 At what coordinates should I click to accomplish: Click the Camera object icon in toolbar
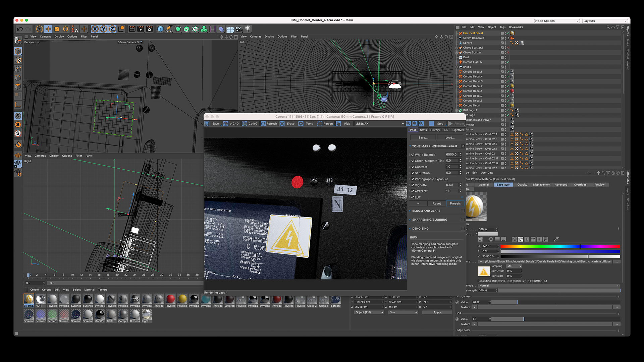coord(239,29)
